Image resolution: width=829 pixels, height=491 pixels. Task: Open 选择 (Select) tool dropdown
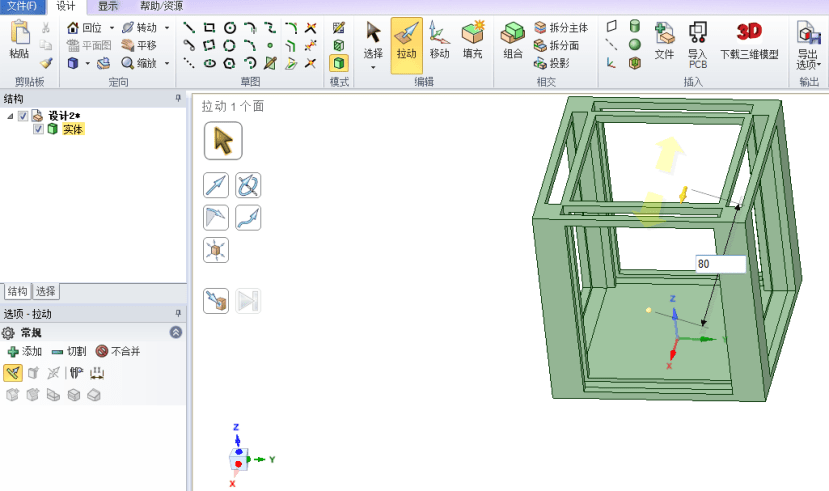(x=373, y=67)
